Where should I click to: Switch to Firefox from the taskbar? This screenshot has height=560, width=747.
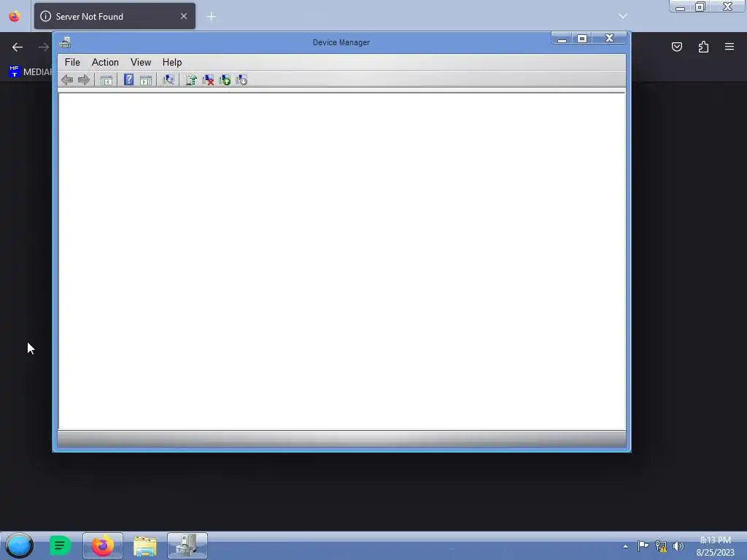point(103,545)
